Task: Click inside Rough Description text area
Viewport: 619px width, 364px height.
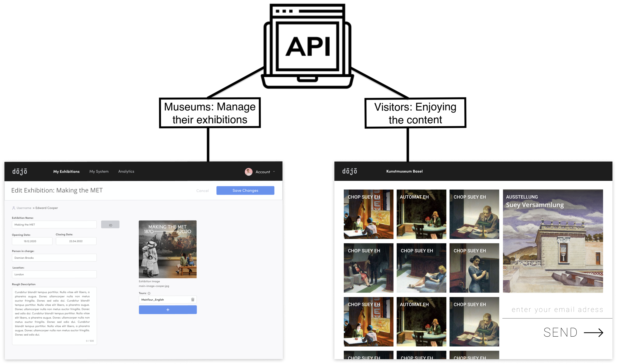Action: [x=54, y=316]
